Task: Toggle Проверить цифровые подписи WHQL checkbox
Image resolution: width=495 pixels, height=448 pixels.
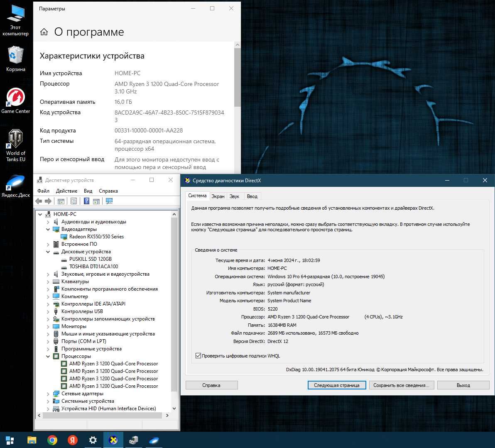Action: tap(198, 356)
